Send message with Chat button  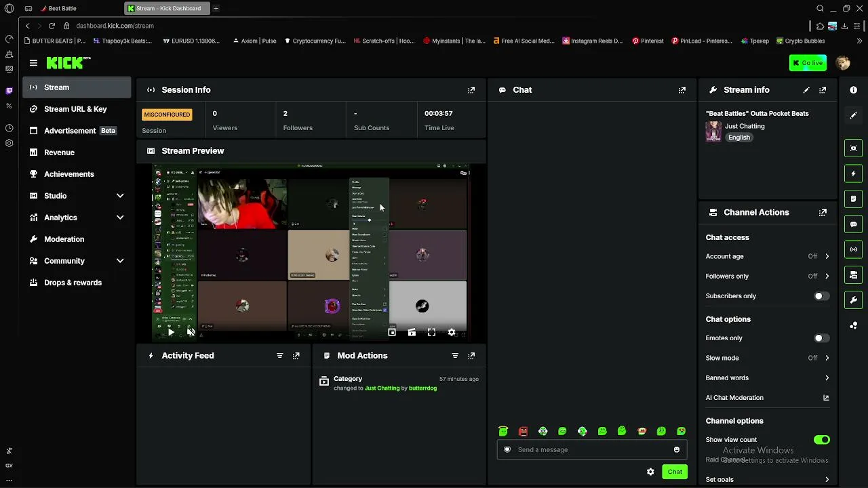(675, 472)
